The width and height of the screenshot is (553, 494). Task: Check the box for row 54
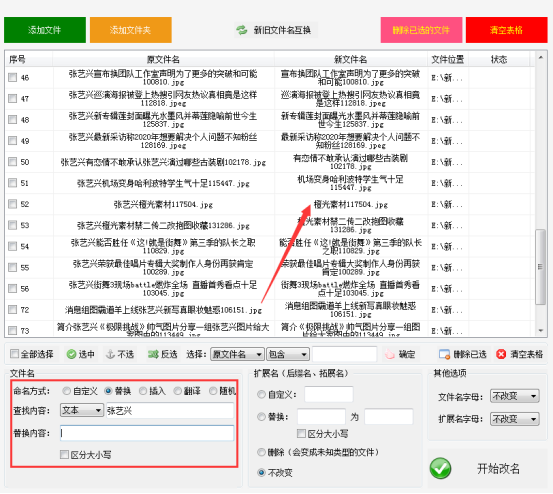(x=12, y=246)
